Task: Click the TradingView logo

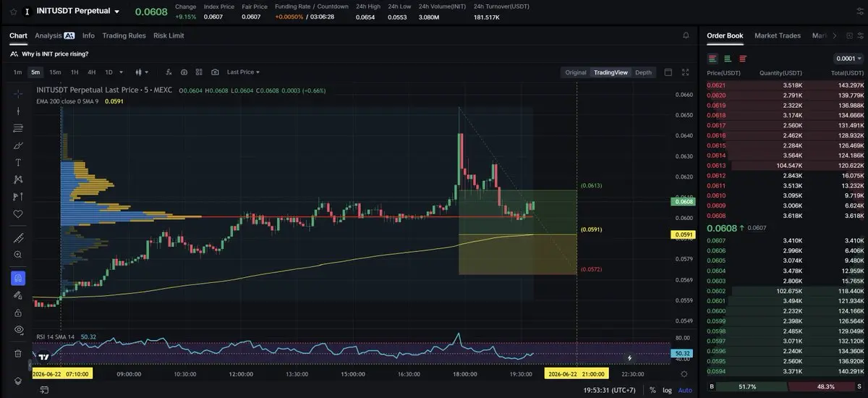Action: pos(44,357)
